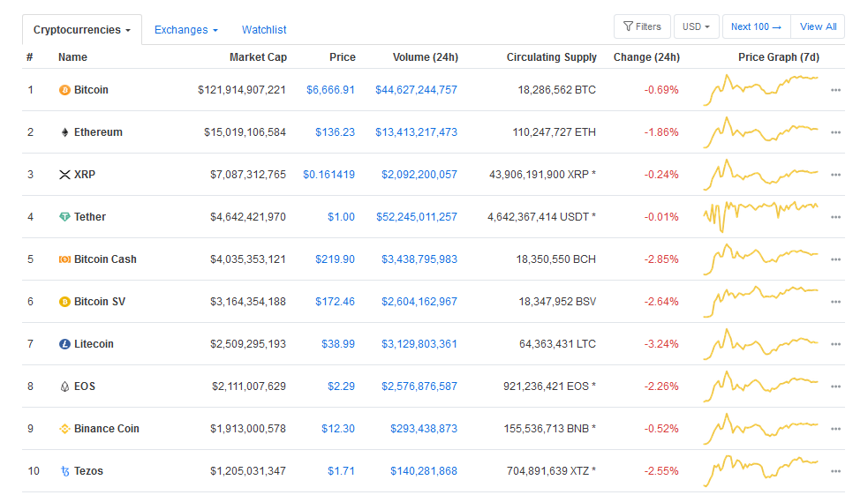
Task: Open the three-dot menu for EOS row
Action: 835,386
